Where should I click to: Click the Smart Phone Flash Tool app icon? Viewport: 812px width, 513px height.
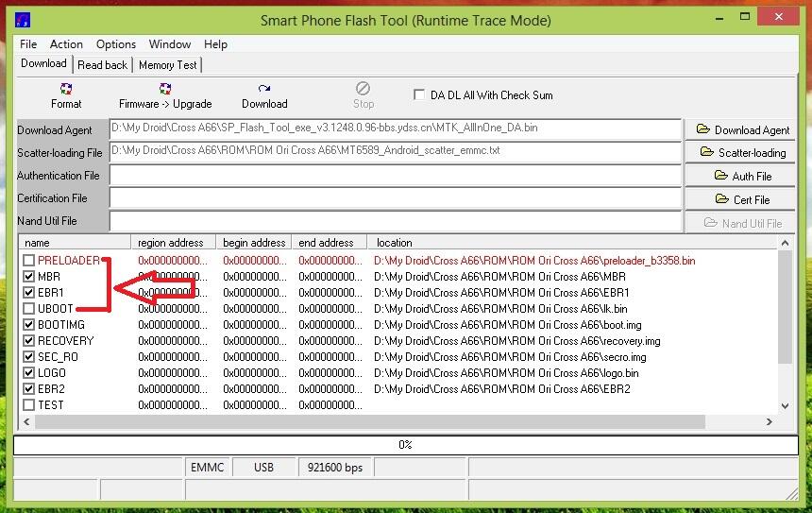point(23,20)
